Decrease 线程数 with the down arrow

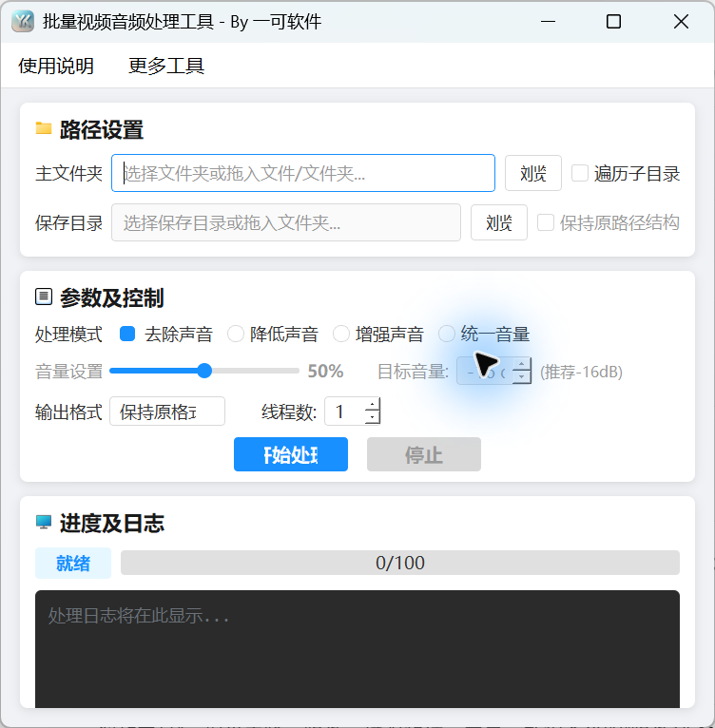(x=372, y=418)
